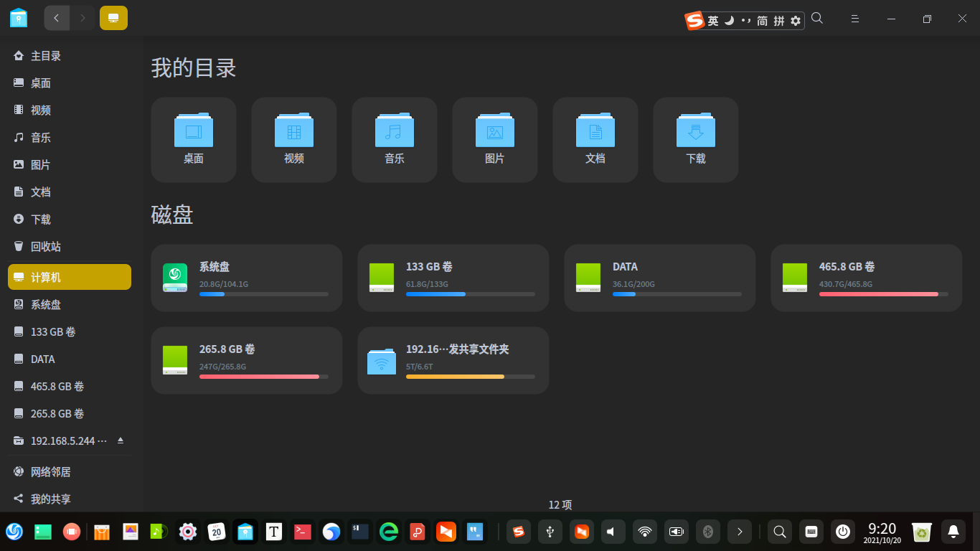The height and width of the screenshot is (551, 980).
Task: Open Sogou input method settings gear
Action: point(795,21)
